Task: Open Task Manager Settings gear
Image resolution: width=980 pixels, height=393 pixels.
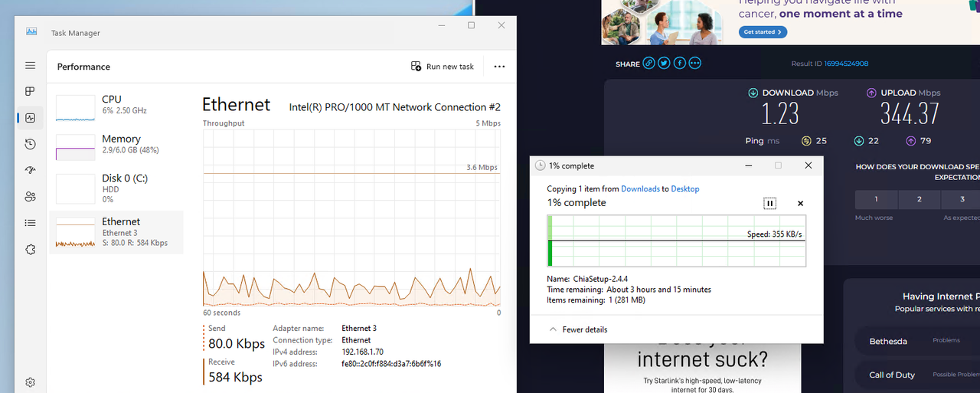Action: [x=30, y=382]
